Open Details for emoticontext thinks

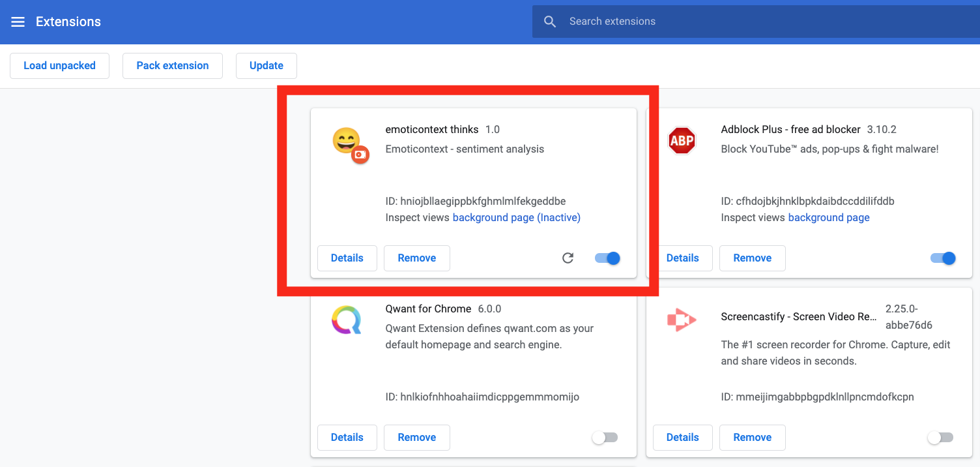coord(347,258)
